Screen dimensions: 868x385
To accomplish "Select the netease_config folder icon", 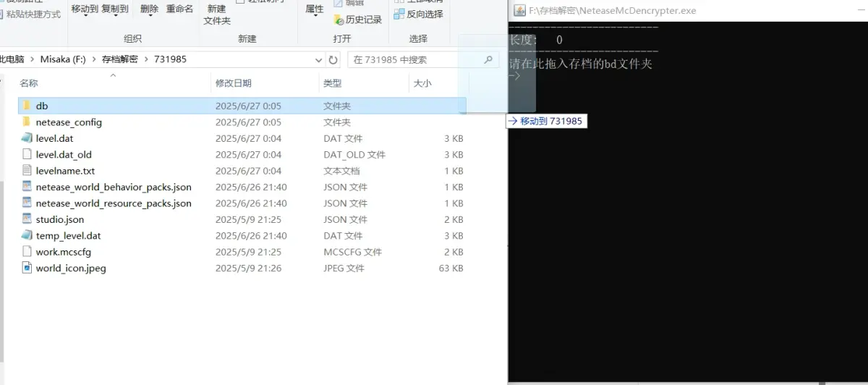I will 27,122.
